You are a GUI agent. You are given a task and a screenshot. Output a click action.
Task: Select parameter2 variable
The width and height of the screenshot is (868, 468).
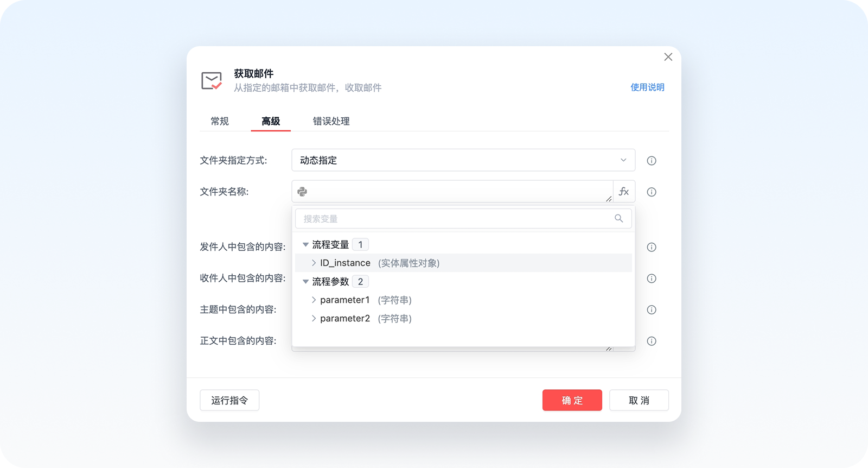click(344, 319)
